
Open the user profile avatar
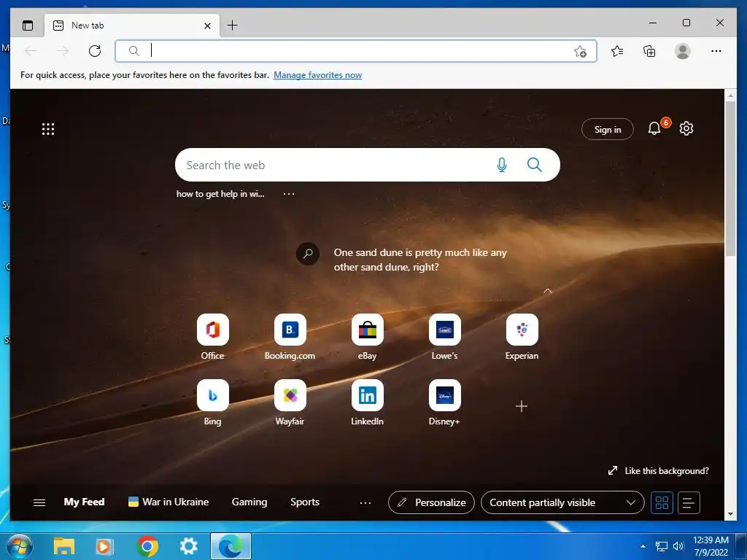pyautogui.click(x=682, y=51)
